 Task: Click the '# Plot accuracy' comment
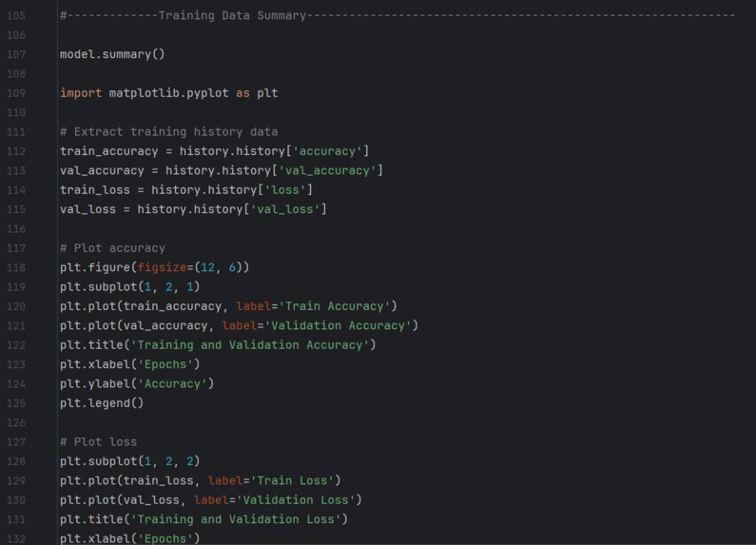click(112, 248)
